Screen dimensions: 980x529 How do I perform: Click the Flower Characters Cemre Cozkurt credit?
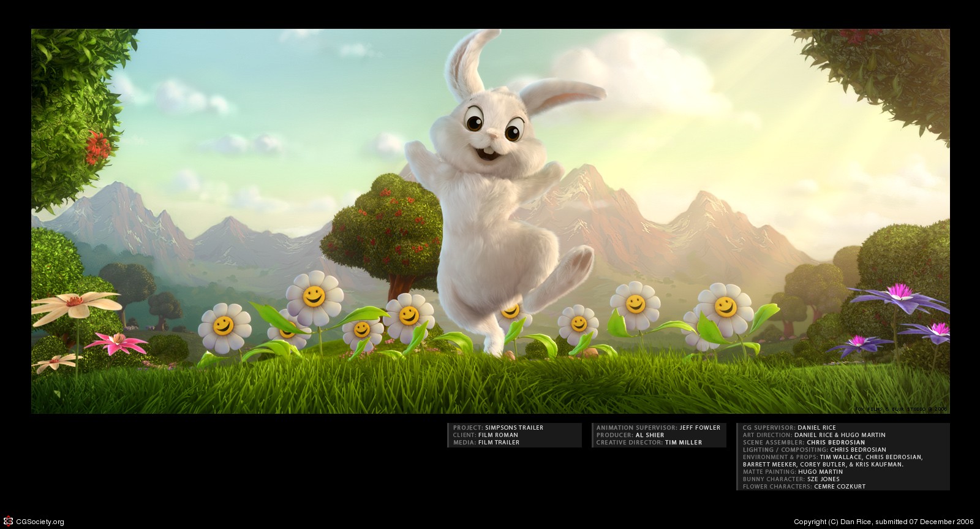click(x=804, y=487)
